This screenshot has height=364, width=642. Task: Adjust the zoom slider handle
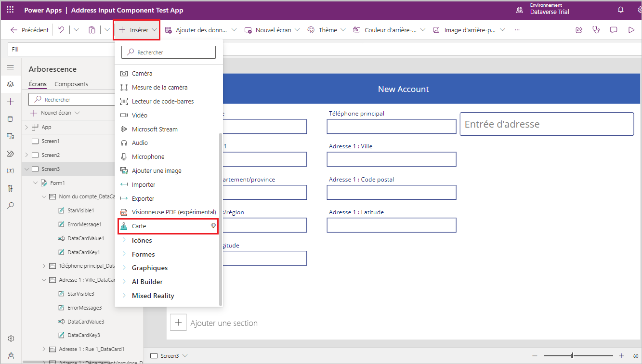tap(572, 356)
